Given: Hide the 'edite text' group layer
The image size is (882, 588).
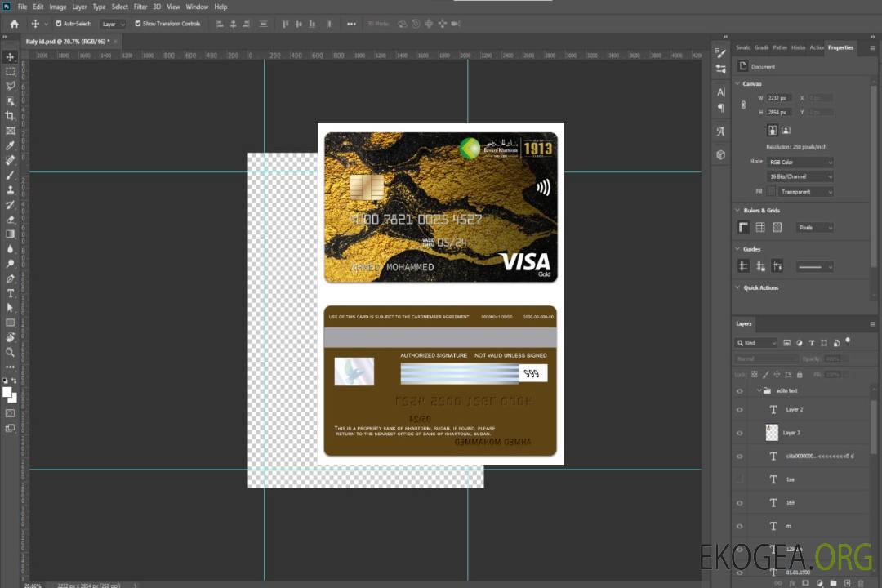Looking at the screenshot, I should pyautogui.click(x=740, y=391).
